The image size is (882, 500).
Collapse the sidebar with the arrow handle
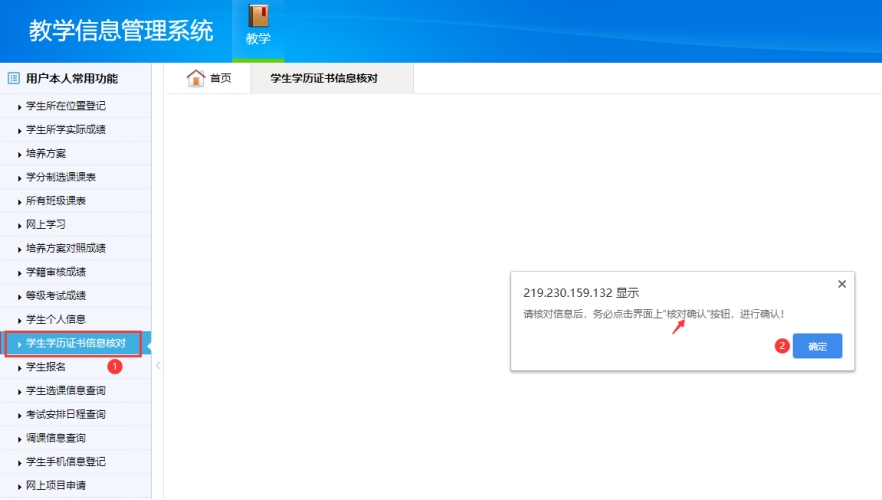pos(158,366)
